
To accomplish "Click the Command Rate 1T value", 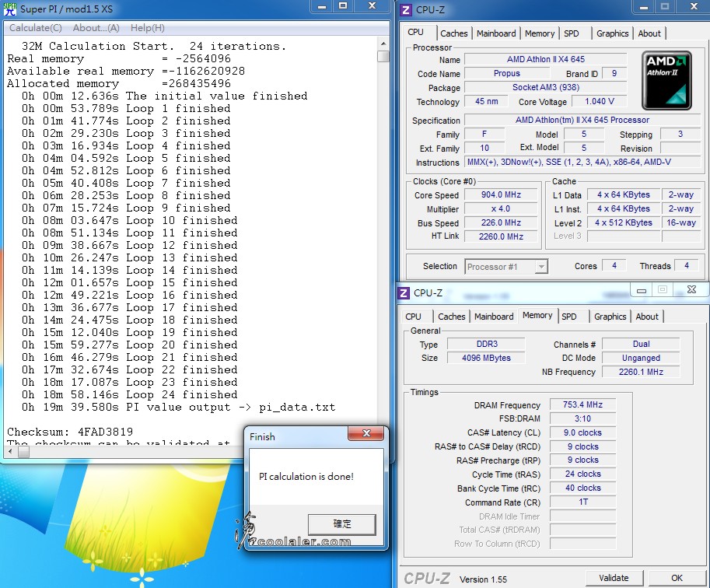I will (582, 502).
